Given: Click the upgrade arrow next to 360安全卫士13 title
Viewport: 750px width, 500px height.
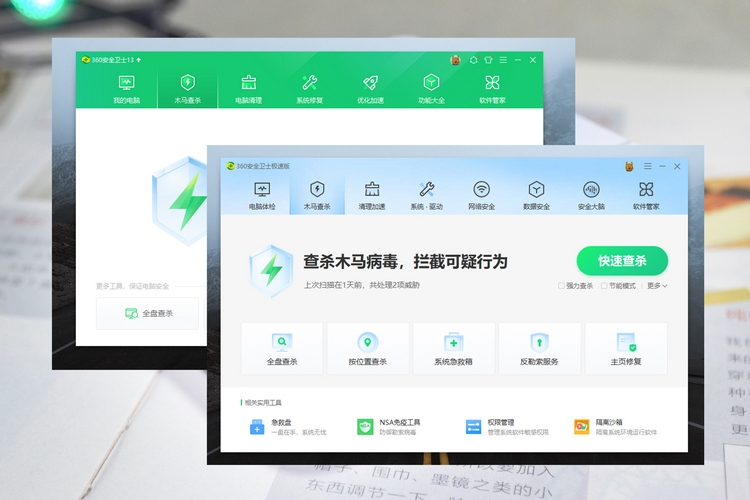Looking at the screenshot, I should [139, 60].
